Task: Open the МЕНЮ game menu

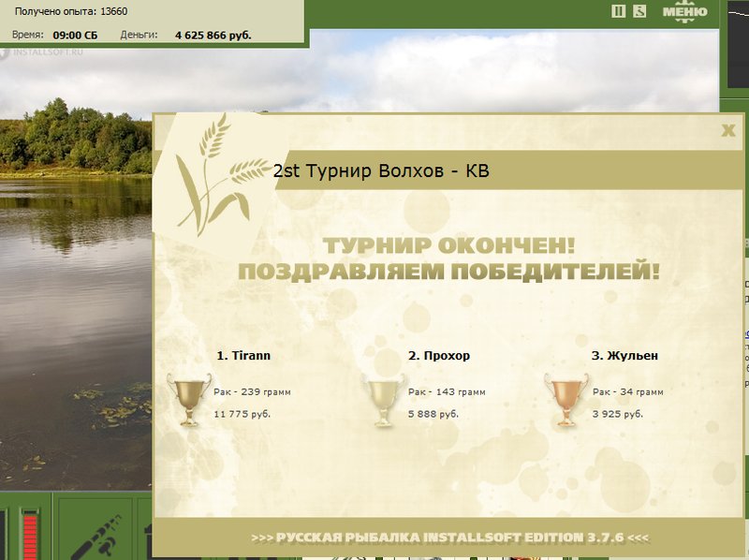Action: (685, 12)
